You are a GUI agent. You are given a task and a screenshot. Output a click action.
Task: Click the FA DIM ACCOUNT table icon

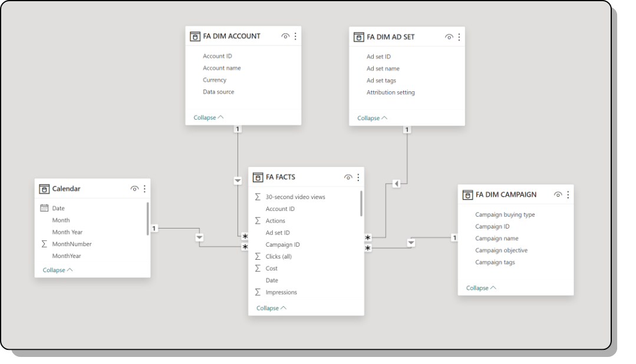coord(195,37)
